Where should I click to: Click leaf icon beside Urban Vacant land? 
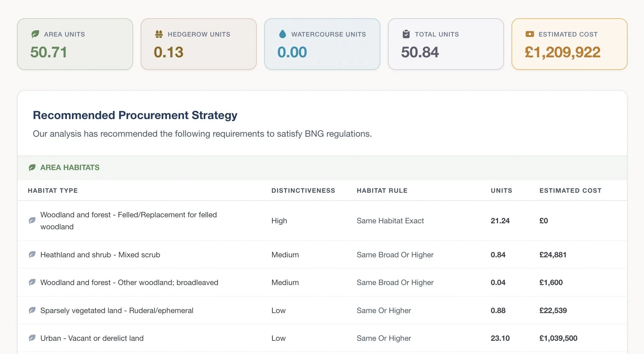[32, 338]
